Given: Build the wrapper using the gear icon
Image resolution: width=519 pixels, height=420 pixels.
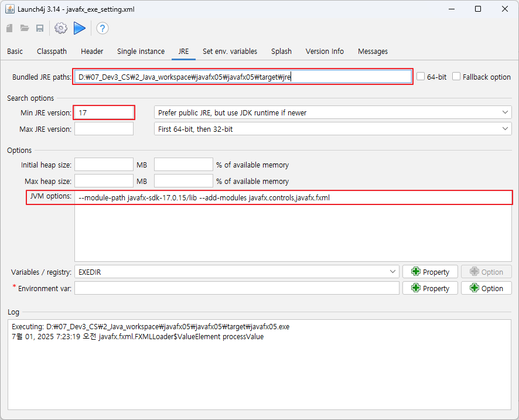Looking at the screenshot, I should point(61,28).
